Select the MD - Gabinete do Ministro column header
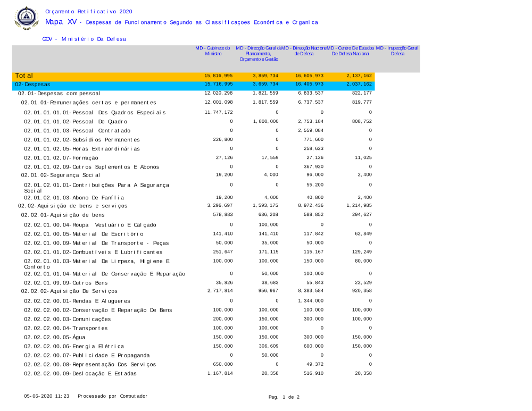532x411 pixels. (212, 51)
